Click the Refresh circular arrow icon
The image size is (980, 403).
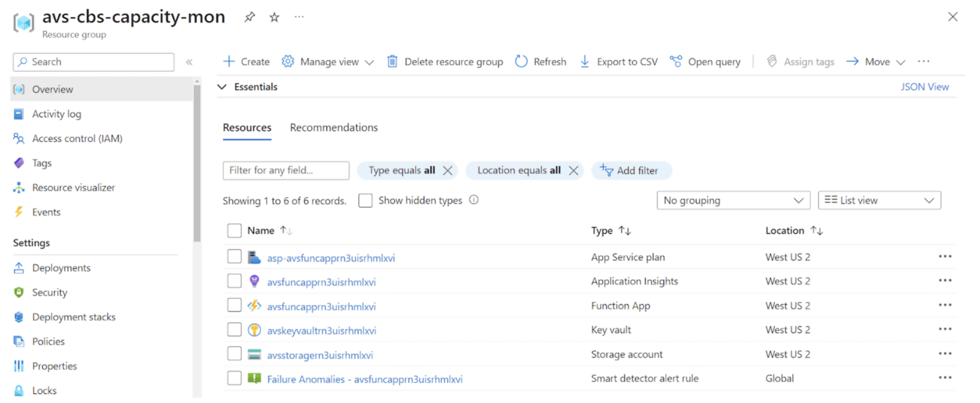[521, 62]
